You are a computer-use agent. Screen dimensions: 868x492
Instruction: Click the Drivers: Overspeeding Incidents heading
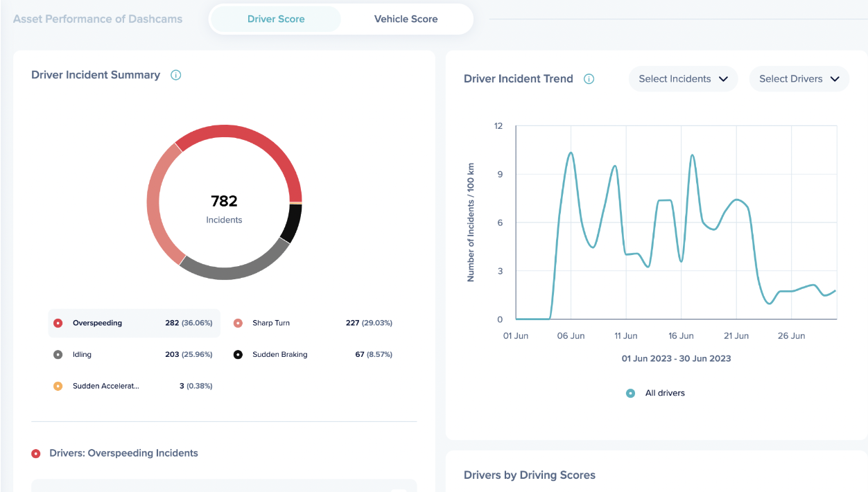[x=123, y=453]
